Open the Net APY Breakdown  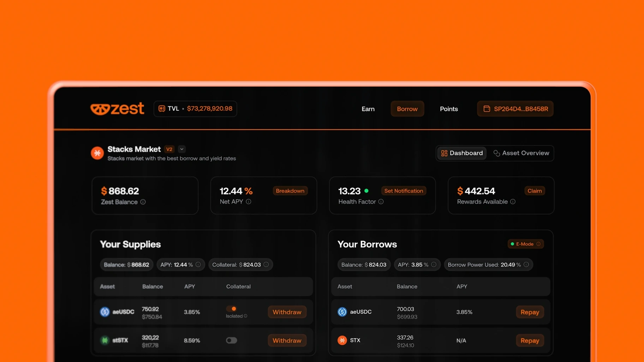click(x=290, y=191)
